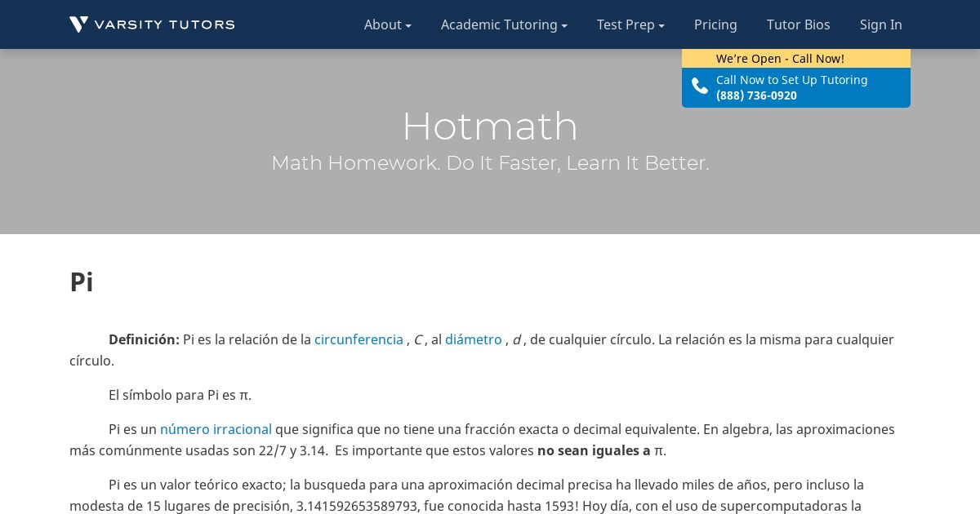Click Call Now to Set Up Tutoring
This screenshot has width=980, height=514.
tap(791, 80)
